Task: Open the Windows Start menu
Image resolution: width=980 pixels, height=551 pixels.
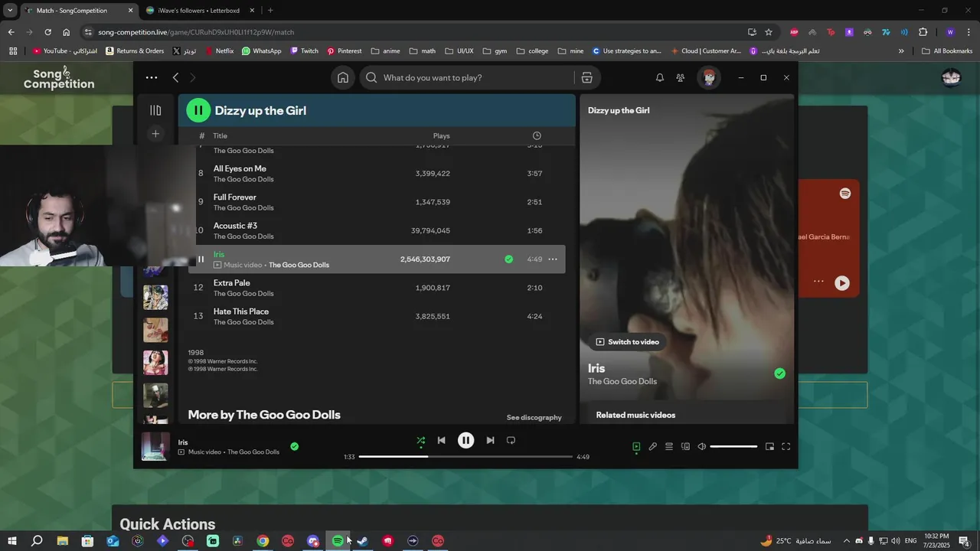Action: pyautogui.click(x=11, y=541)
